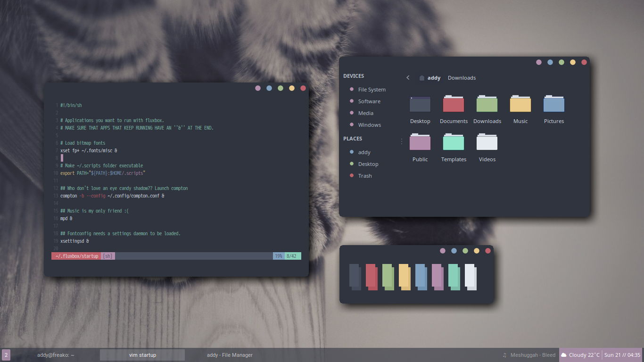Click Downloads in the breadcrumb bar

(x=462, y=77)
